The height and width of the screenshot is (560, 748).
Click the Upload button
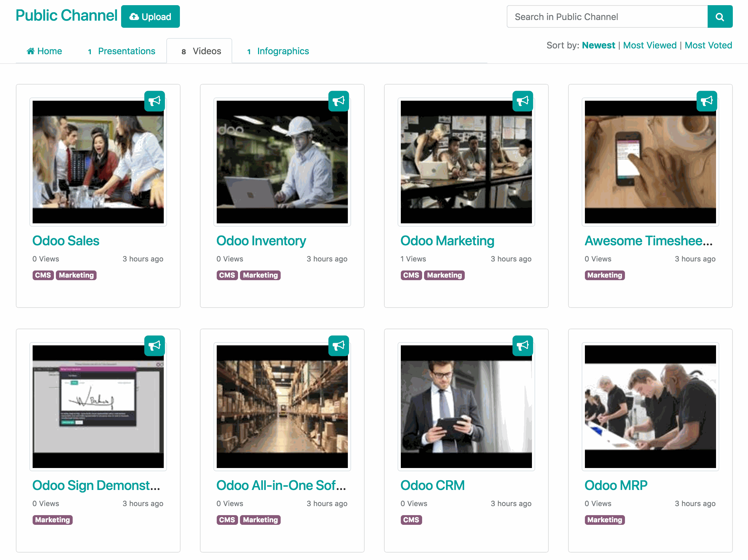click(150, 16)
